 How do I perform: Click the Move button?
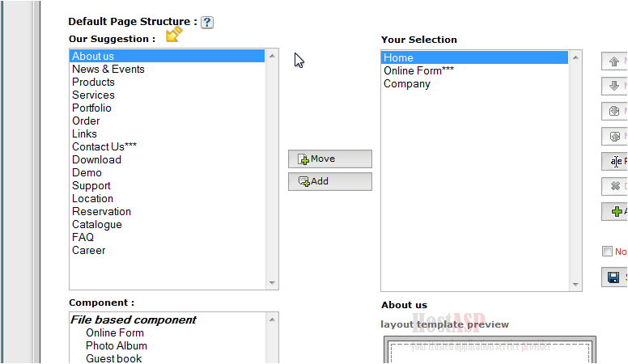[x=330, y=159]
